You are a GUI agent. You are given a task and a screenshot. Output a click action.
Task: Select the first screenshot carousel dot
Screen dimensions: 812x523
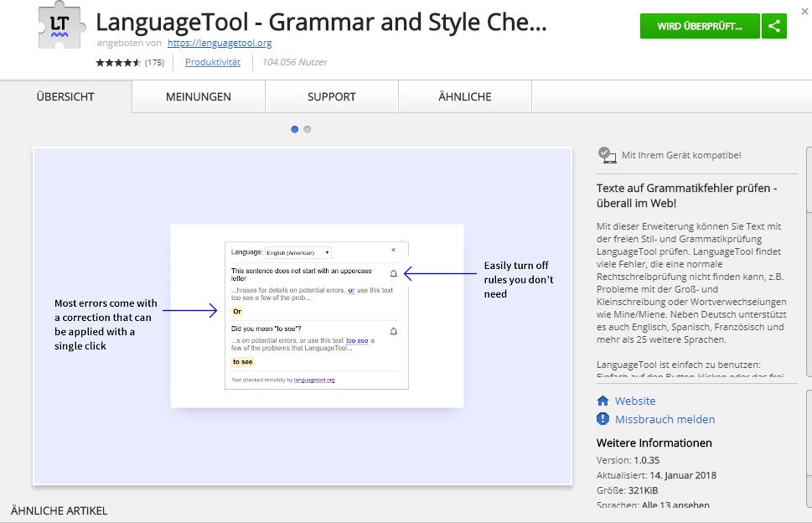pyautogui.click(x=295, y=129)
